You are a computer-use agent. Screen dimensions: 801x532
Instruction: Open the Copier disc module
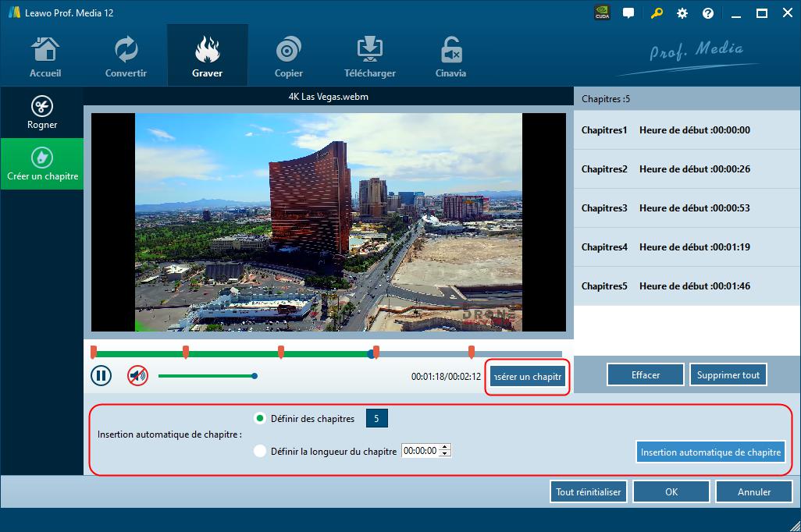click(288, 57)
